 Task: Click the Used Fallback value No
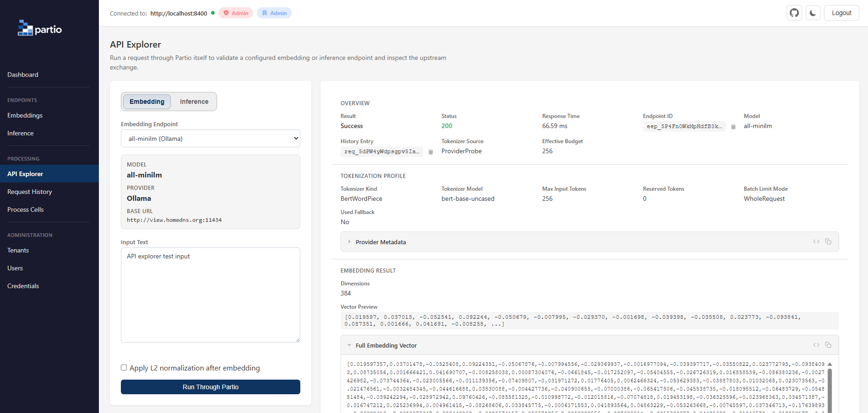(x=345, y=222)
